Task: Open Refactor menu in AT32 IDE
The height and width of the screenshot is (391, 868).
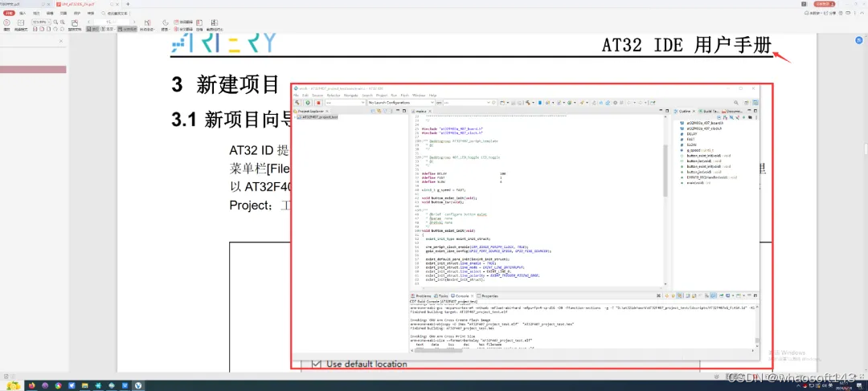Action: pyautogui.click(x=334, y=95)
